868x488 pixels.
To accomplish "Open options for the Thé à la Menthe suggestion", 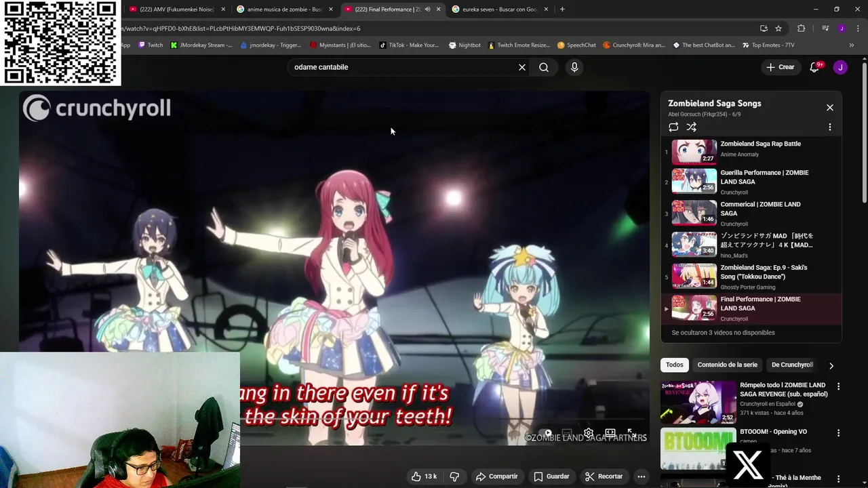I will coord(838,479).
